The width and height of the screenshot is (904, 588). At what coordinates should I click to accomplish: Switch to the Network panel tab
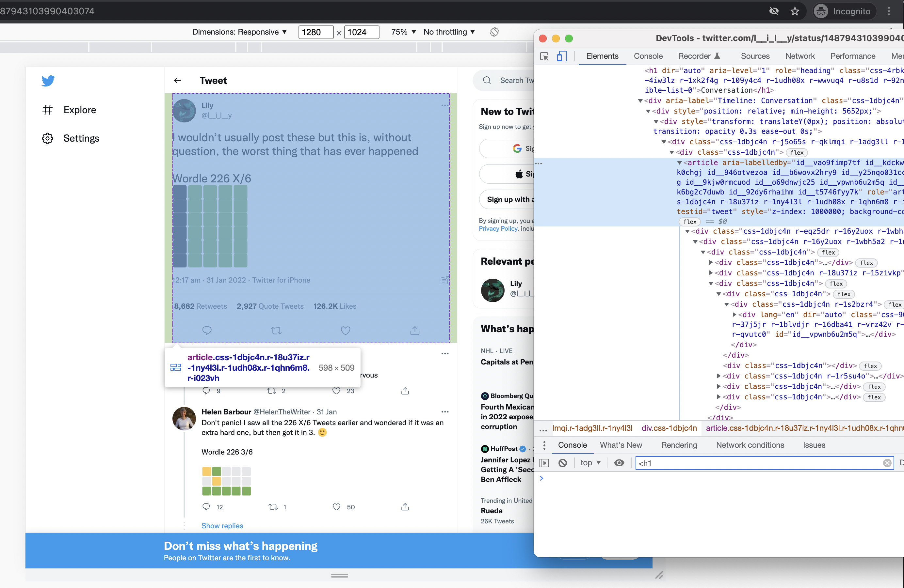800,56
